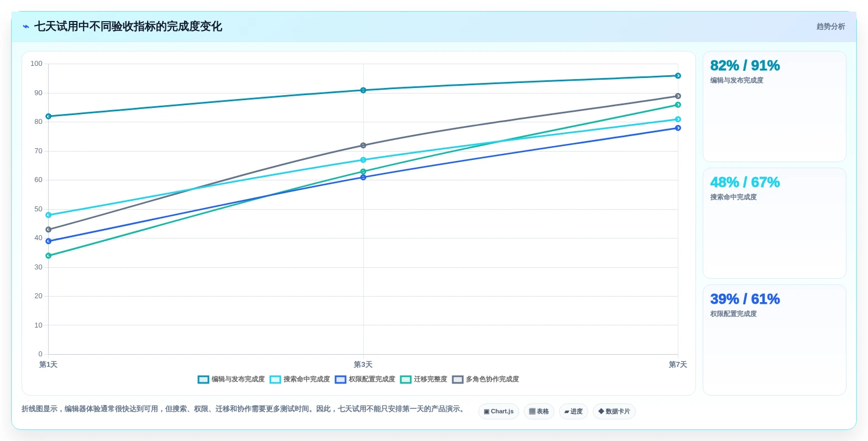Click the 100 y-axis tick label

36,64
